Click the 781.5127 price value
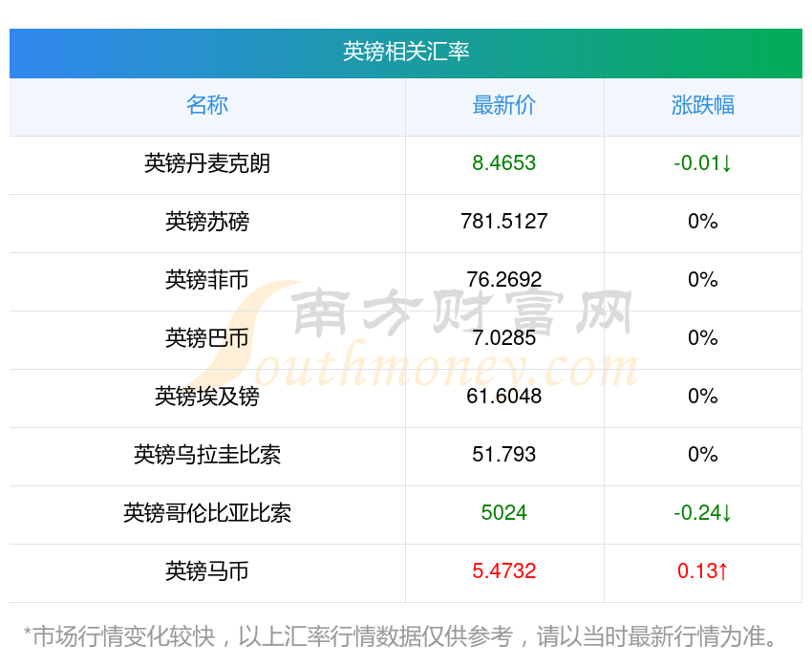 504,222
